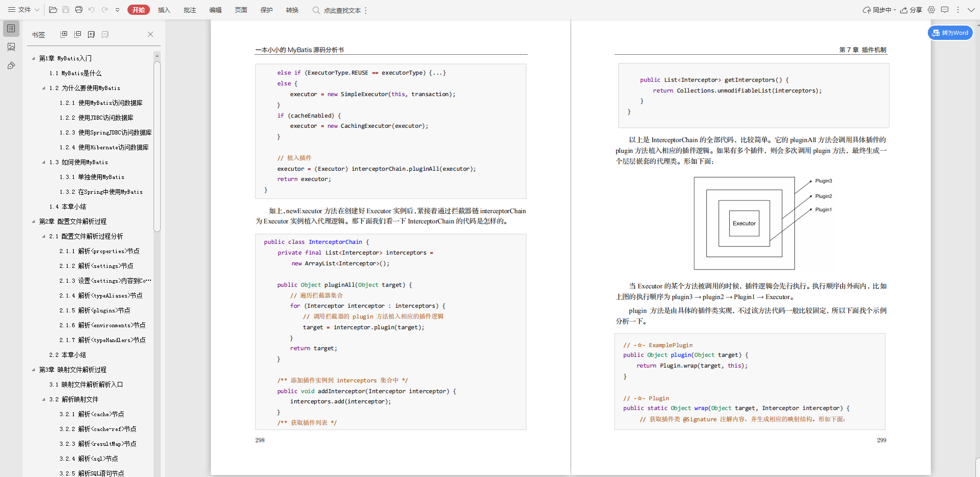Switch to the 保护 tab
The width and height of the screenshot is (980, 477).
(266, 10)
